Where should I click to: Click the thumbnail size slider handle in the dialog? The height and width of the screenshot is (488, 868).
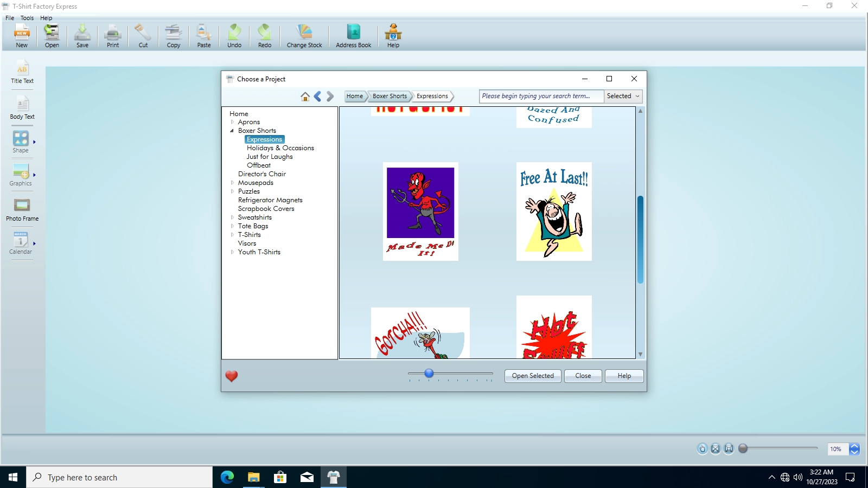[x=429, y=373]
